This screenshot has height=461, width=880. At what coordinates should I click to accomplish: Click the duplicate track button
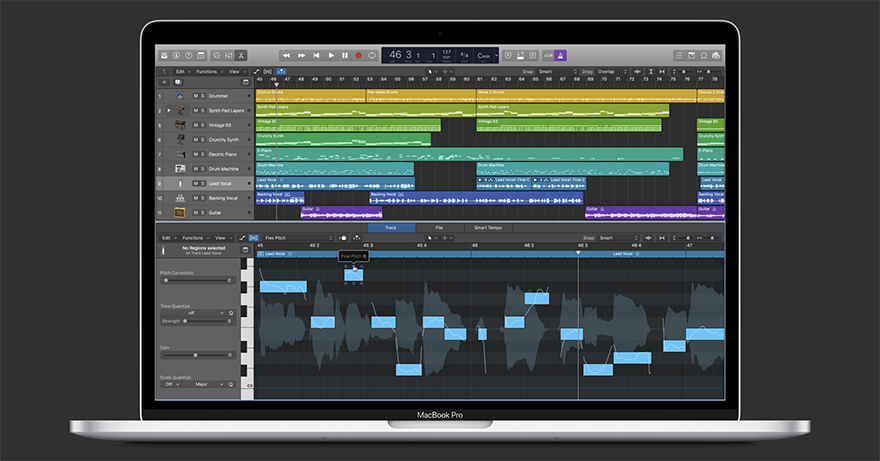tap(178, 82)
